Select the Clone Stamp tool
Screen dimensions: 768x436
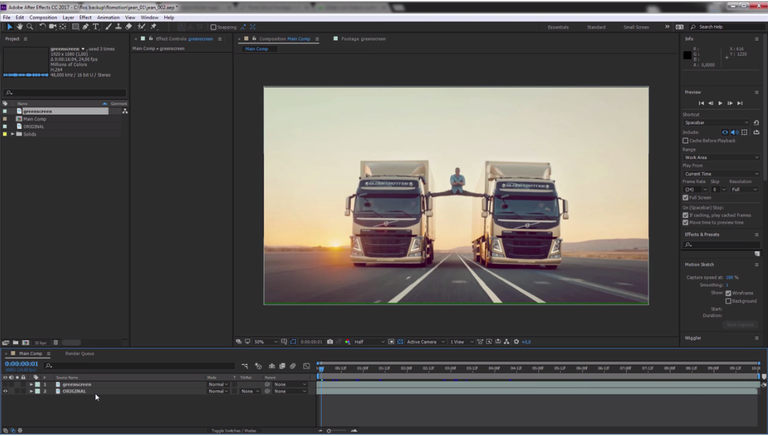pos(118,27)
